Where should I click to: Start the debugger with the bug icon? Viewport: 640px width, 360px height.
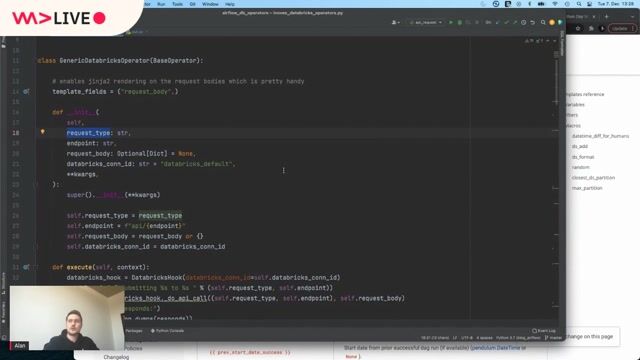(460, 22)
